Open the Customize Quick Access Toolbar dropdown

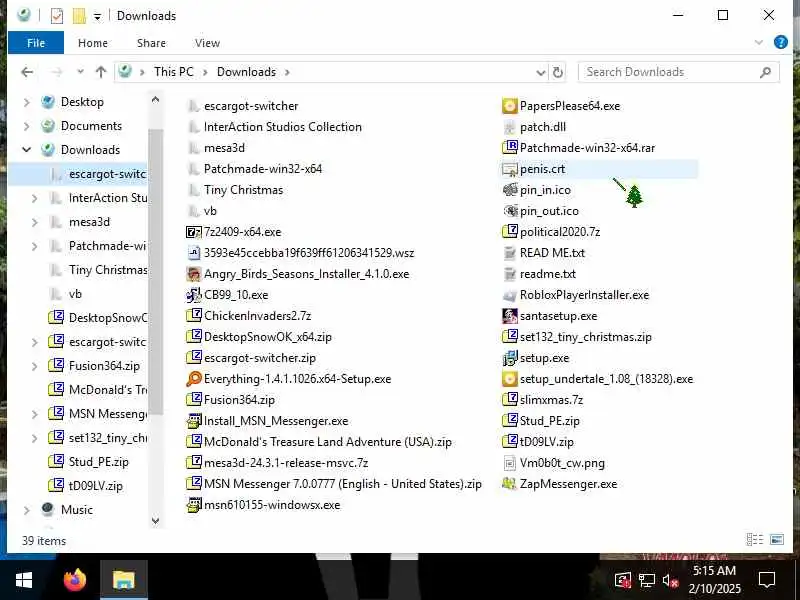tap(97, 17)
